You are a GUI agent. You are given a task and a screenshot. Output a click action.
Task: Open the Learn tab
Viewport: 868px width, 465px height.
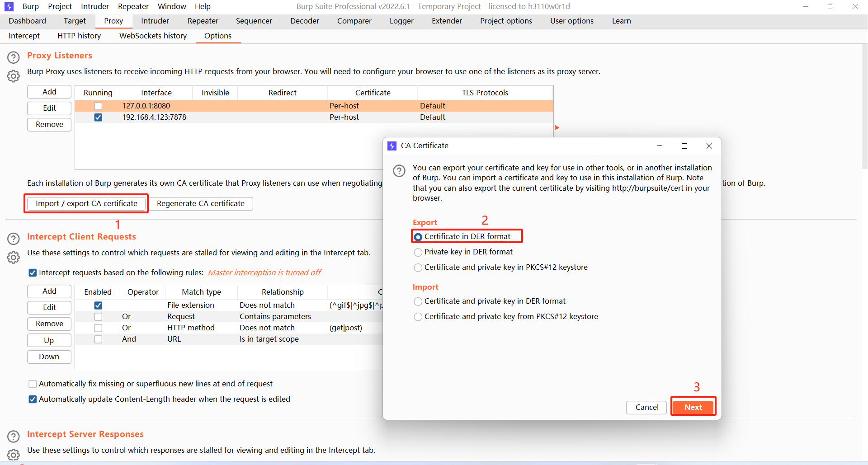click(621, 21)
